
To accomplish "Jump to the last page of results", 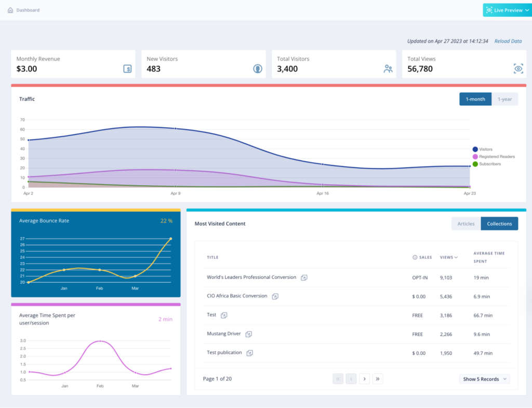I will click(378, 379).
